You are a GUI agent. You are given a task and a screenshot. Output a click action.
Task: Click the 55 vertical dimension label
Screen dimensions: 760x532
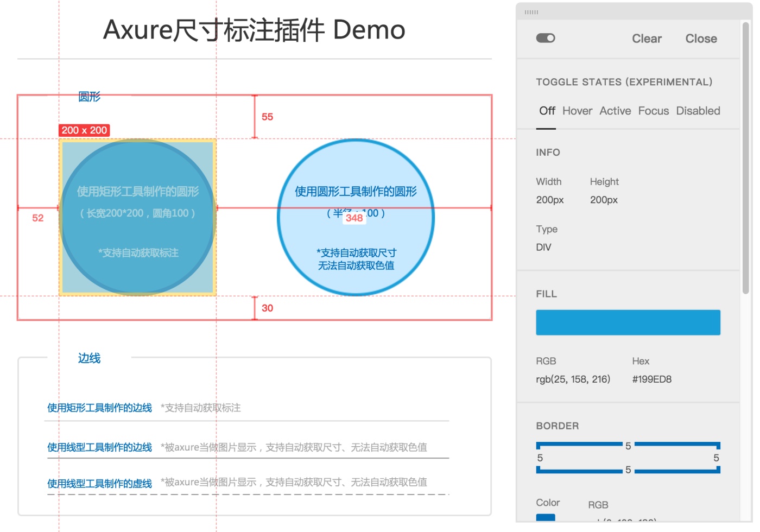click(x=267, y=117)
